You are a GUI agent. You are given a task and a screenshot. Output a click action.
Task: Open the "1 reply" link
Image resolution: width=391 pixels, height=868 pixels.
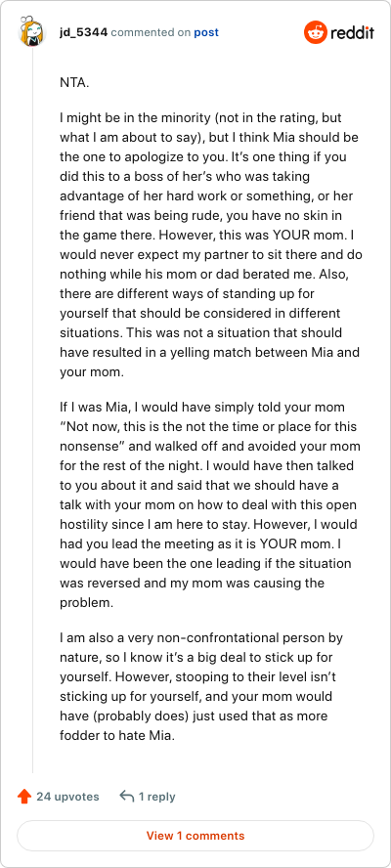pyautogui.click(x=156, y=797)
